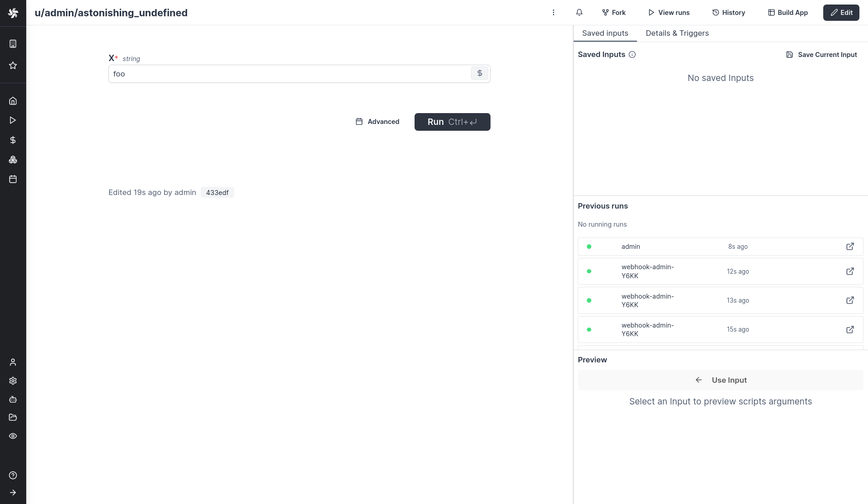Click the notification bell icon
Screen dimensions: 868x504
[579, 13]
